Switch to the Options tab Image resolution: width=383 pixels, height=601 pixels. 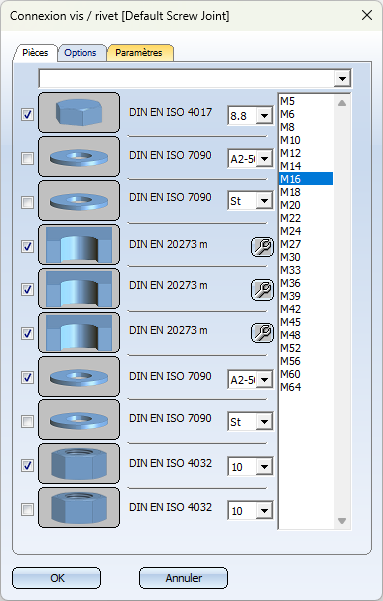click(x=81, y=53)
